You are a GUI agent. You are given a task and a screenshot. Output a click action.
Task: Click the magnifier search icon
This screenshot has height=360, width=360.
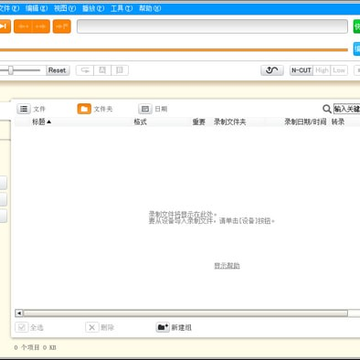327,109
